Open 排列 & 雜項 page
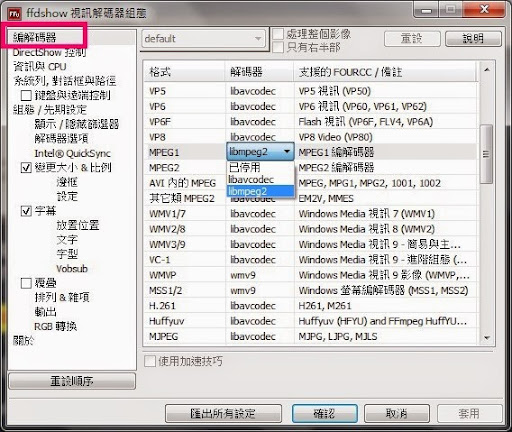 click(x=62, y=297)
